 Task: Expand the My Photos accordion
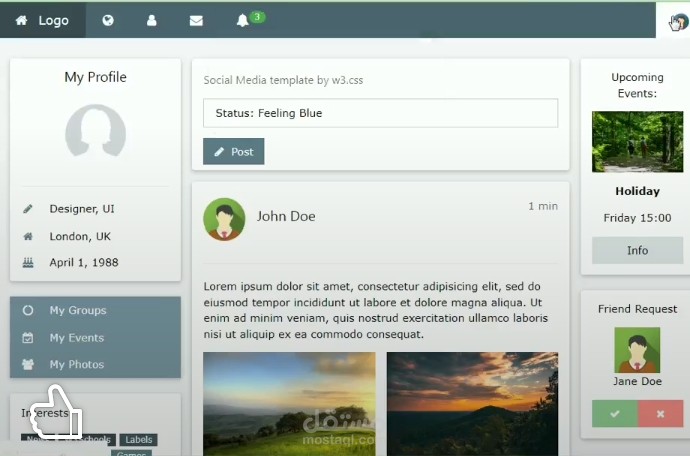(95, 364)
